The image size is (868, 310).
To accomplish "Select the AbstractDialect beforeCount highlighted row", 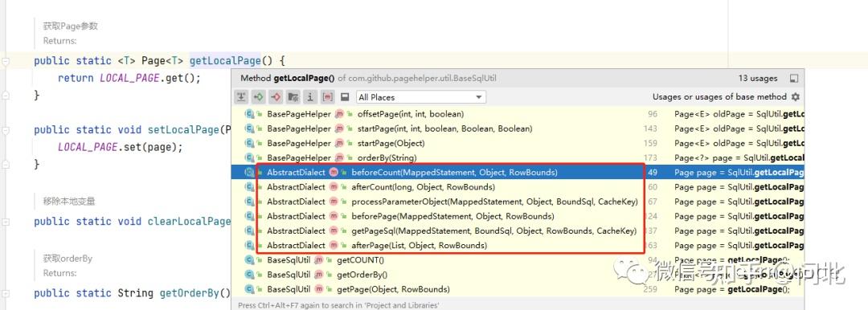I will pyautogui.click(x=518, y=172).
